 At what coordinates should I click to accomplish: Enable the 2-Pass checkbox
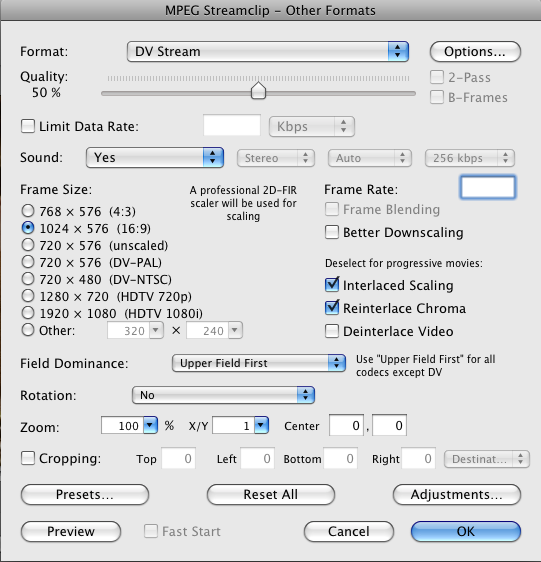(x=437, y=77)
